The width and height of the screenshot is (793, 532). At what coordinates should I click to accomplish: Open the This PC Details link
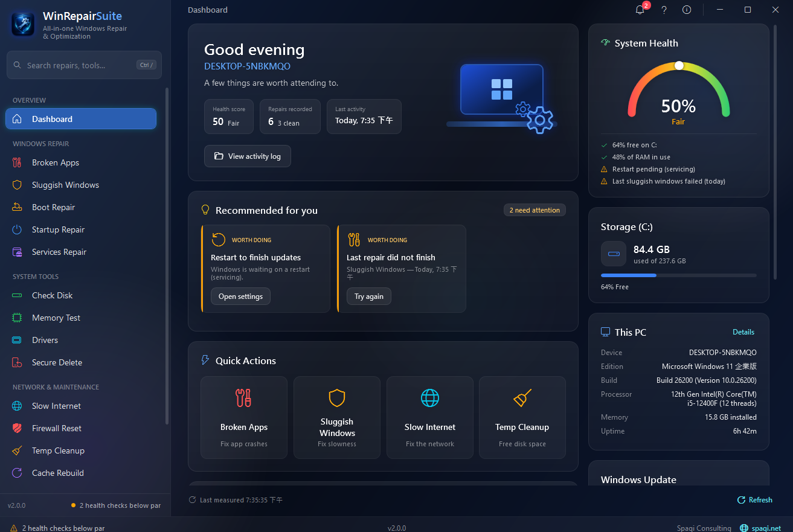743,332
